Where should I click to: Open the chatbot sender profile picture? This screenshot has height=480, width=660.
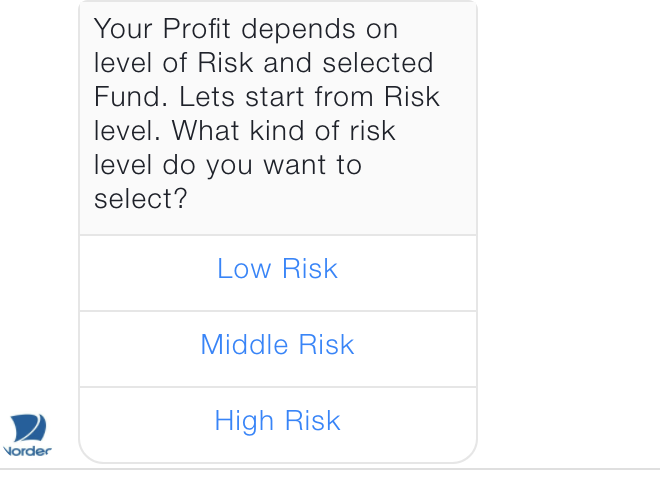point(27,436)
